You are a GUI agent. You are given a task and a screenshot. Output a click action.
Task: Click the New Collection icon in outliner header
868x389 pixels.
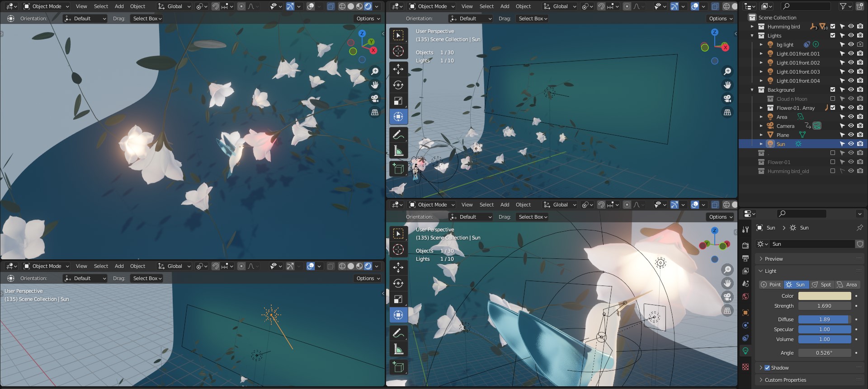point(861,6)
